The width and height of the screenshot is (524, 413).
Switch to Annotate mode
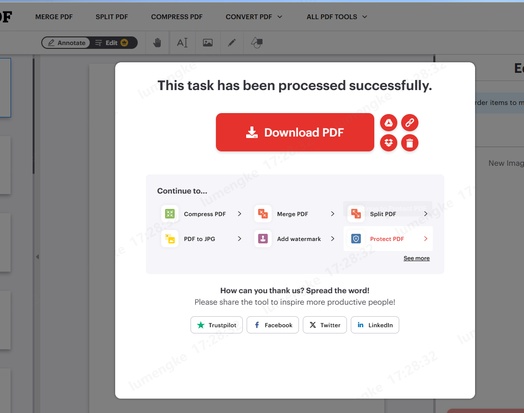(x=66, y=43)
